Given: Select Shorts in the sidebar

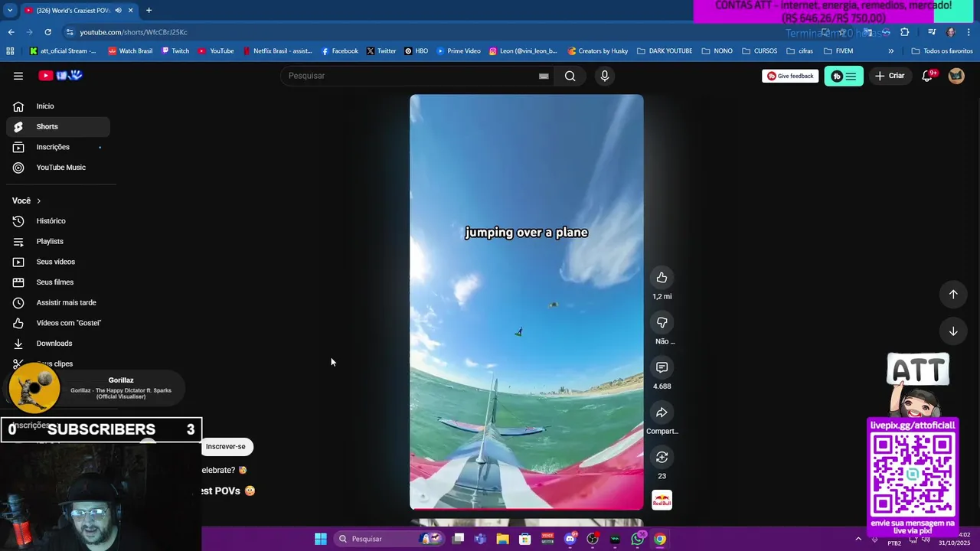Looking at the screenshot, I should (x=58, y=126).
